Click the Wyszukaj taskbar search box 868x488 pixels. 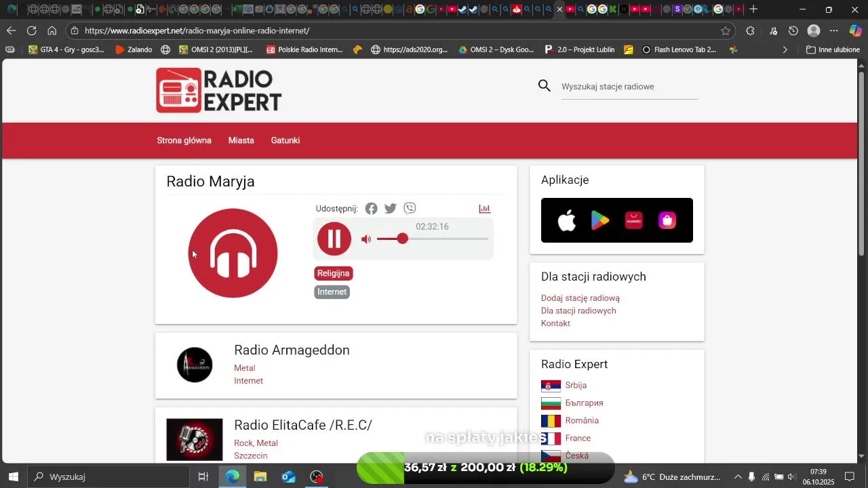[x=108, y=476]
